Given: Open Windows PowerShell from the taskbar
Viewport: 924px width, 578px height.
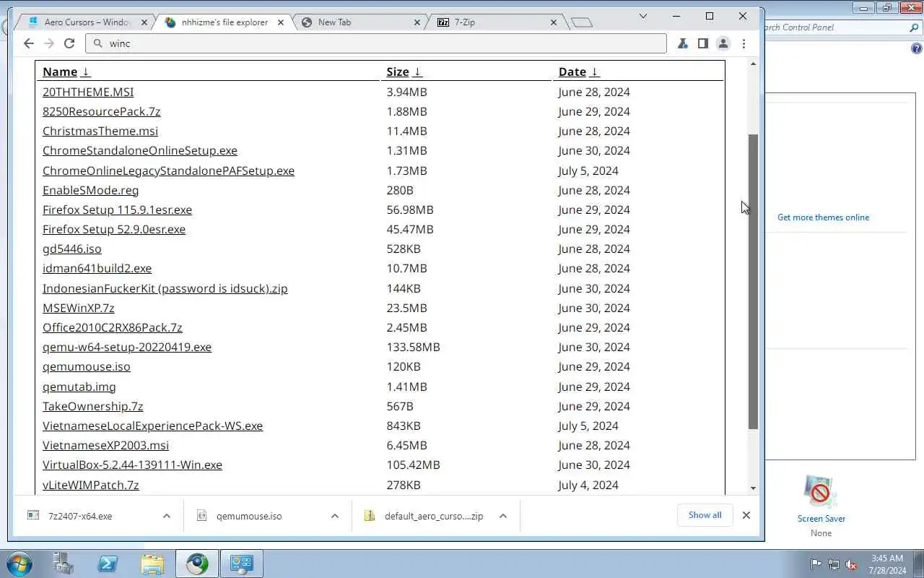Looking at the screenshot, I should tap(108, 564).
